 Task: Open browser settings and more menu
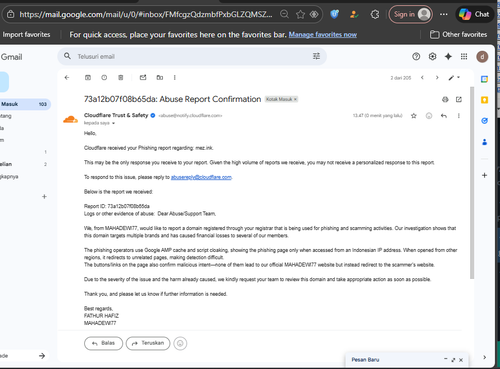[x=444, y=14]
